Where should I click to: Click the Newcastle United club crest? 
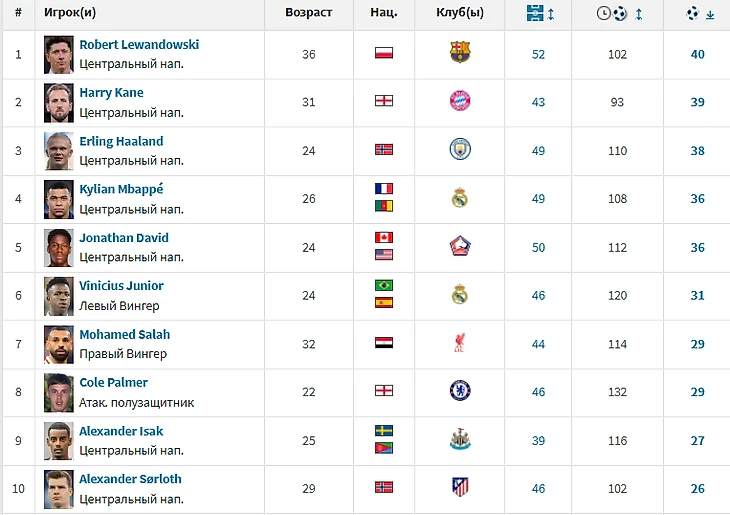460,439
